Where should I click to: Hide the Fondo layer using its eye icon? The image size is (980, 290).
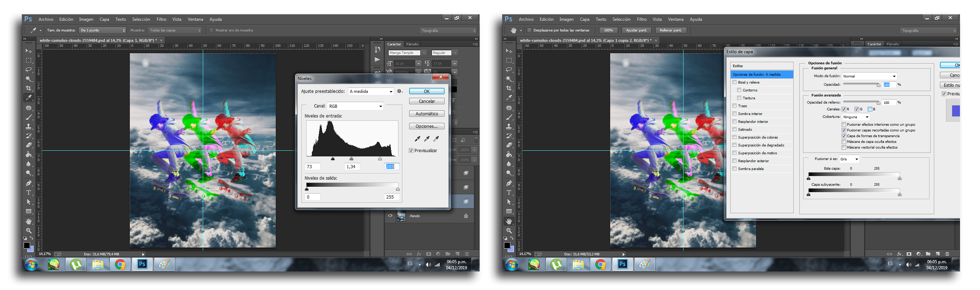(x=390, y=215)
